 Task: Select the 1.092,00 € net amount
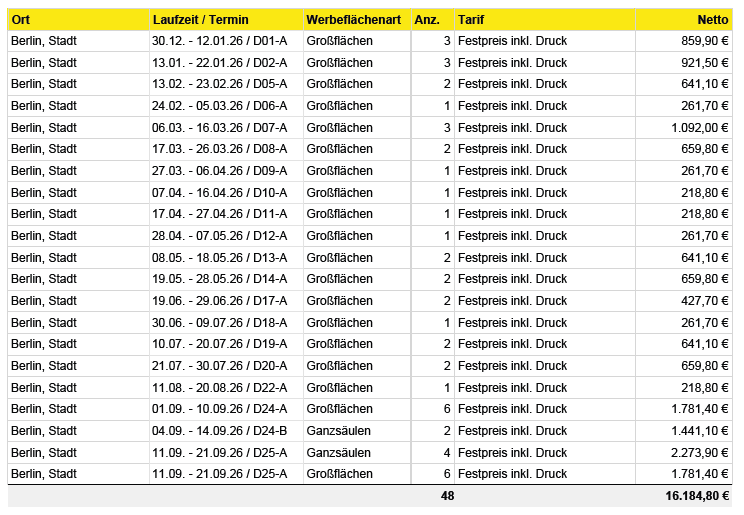[700, 128]
